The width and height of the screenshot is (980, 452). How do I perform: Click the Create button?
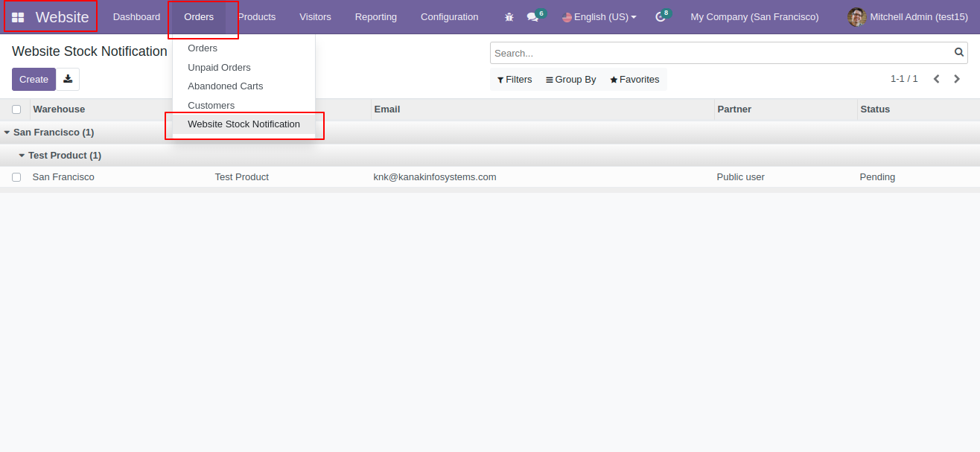click(x=34, y=80)
